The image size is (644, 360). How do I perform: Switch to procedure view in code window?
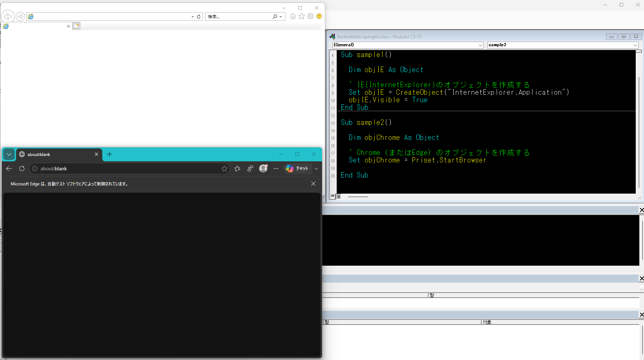click(x=332, y=196)
